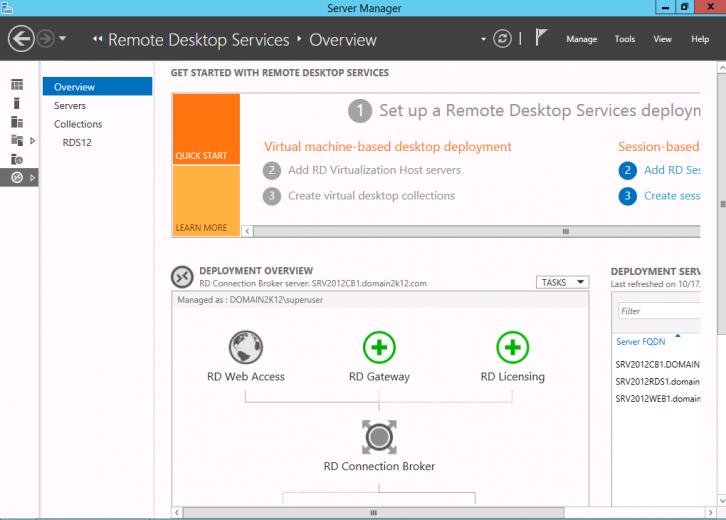Expand the File and Storage Services arrow

coord(32,140)
